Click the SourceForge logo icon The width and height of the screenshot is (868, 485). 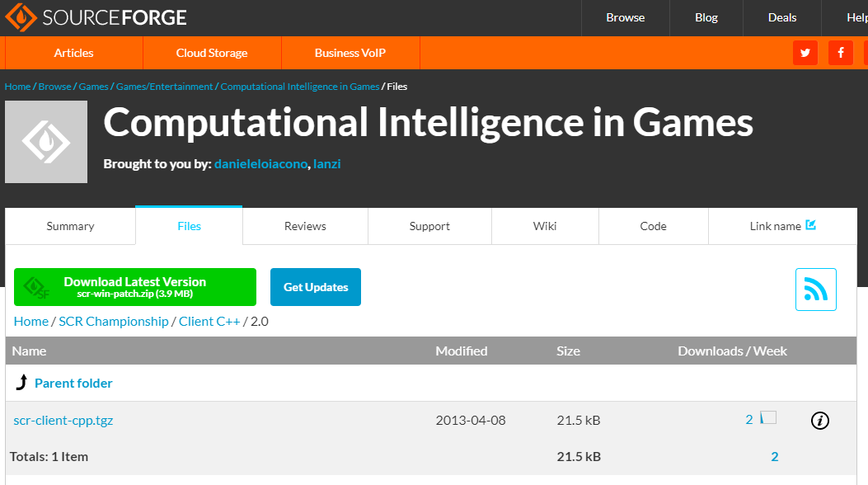pos(20,17)
